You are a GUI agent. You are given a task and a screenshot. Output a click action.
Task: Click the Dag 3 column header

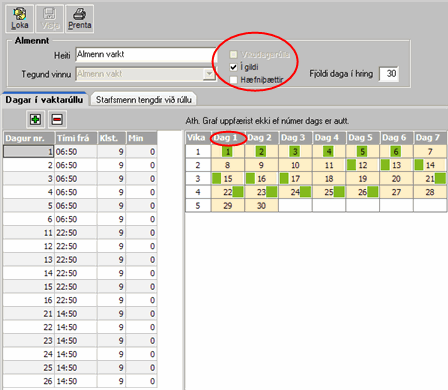tap(296, 138)
